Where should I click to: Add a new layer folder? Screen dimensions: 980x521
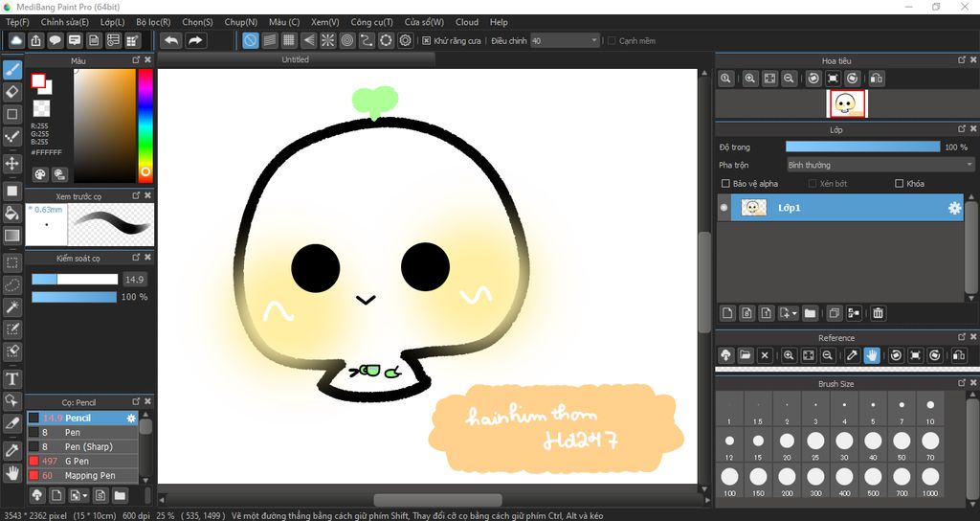tap(810, 313)
